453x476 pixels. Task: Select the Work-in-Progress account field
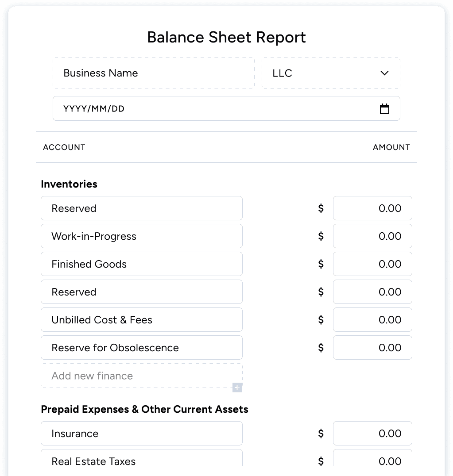click(141, 236)
